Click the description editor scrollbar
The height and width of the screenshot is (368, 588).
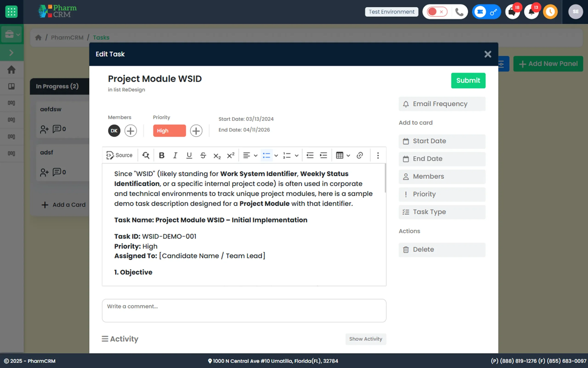point(385,178)
